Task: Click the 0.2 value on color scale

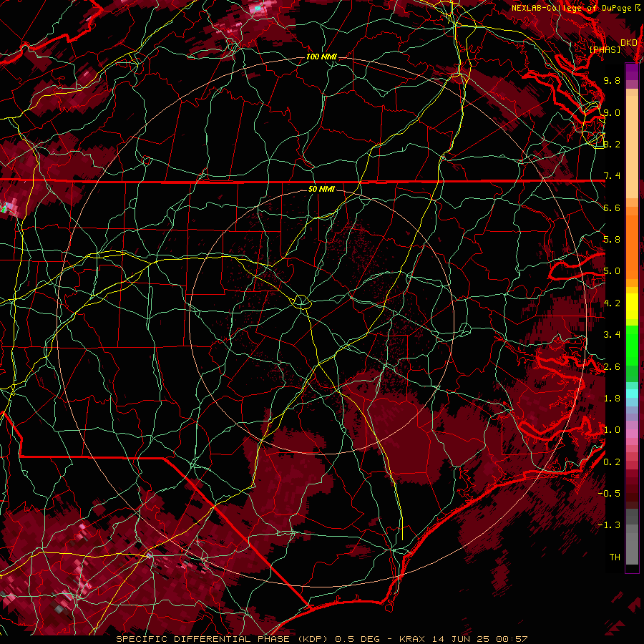Action: (612, 462)
